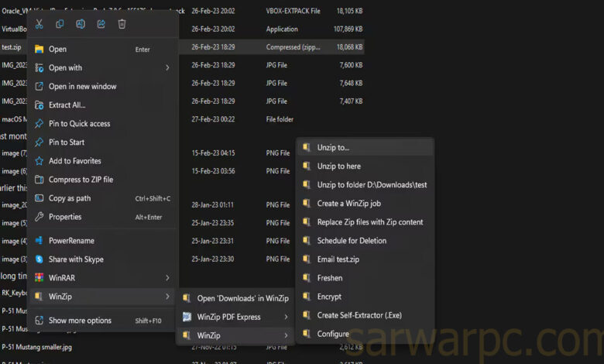Click the WinZip icon beside Create a WinZip job

(307, 203)
